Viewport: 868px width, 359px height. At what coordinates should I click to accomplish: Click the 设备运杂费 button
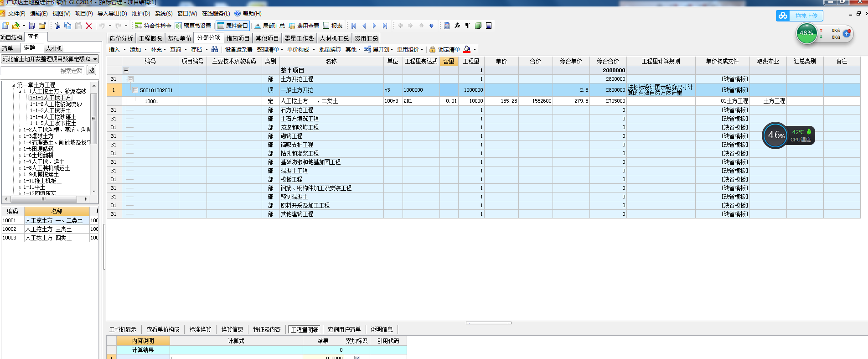point(238,49)
